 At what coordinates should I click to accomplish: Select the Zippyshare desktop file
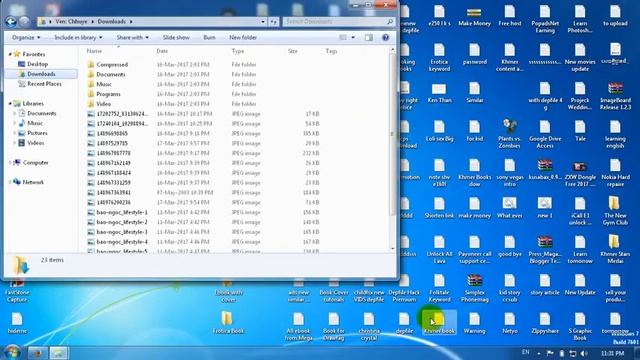coord(544,322)
